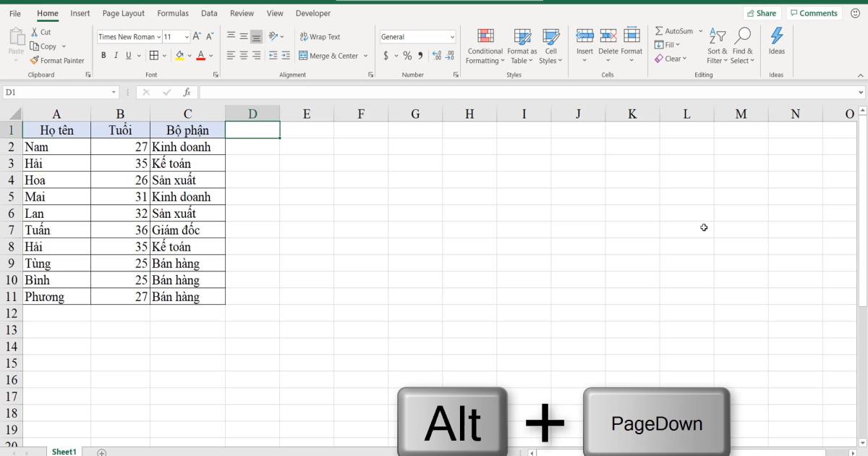Apply bold formatting from the Font group

103,54
